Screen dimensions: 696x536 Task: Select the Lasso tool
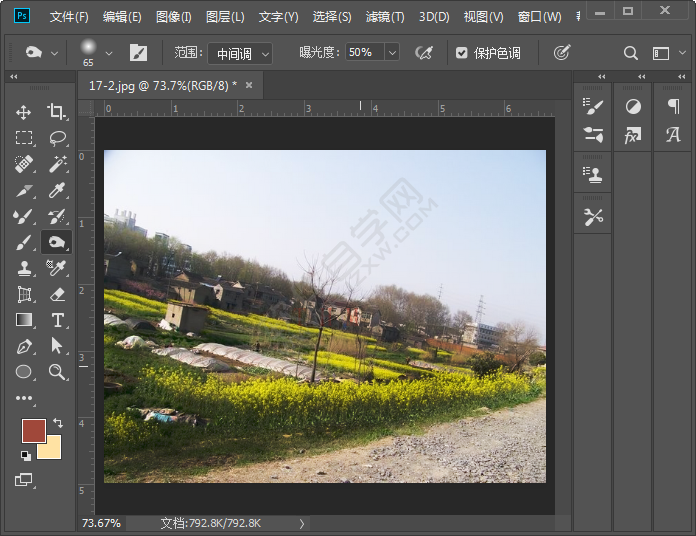click(x=57, y=138)
